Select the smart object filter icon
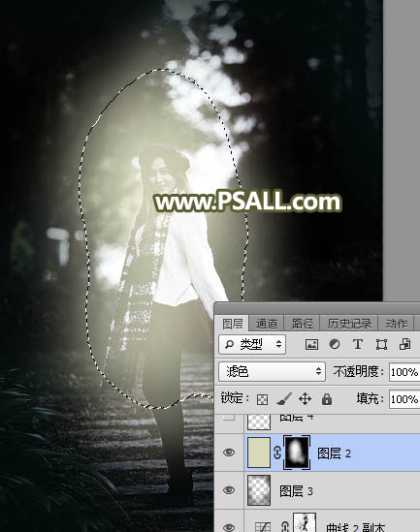 coord(404,344)
